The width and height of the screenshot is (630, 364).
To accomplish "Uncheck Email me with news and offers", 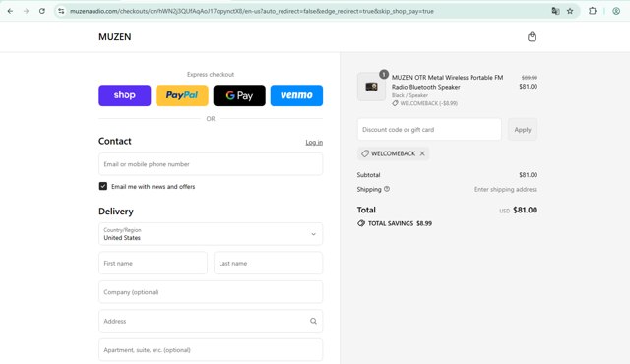I will coord(103,186).
